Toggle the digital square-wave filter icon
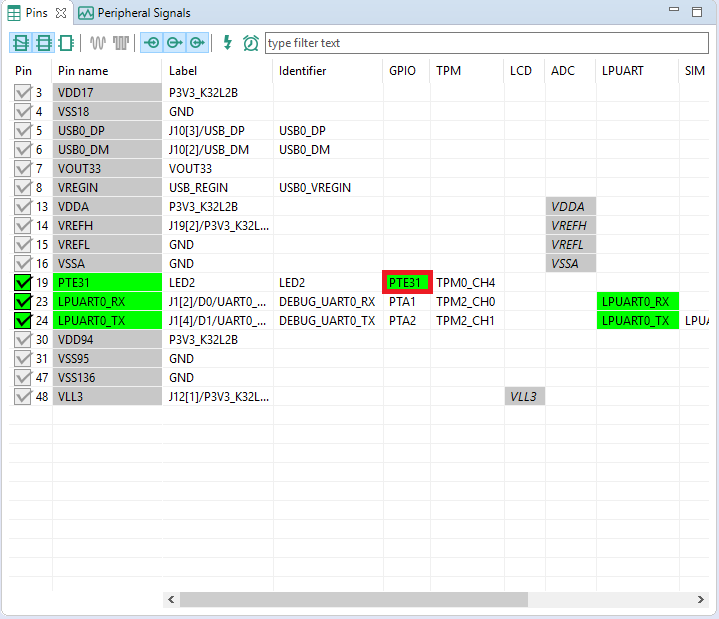This screenshot has width=719, height=619. 121,43
